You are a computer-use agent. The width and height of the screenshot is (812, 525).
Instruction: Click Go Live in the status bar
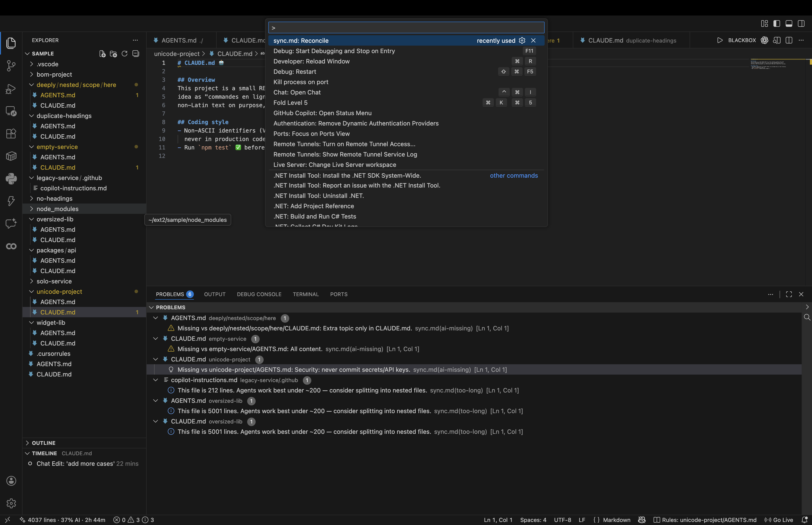779,520
